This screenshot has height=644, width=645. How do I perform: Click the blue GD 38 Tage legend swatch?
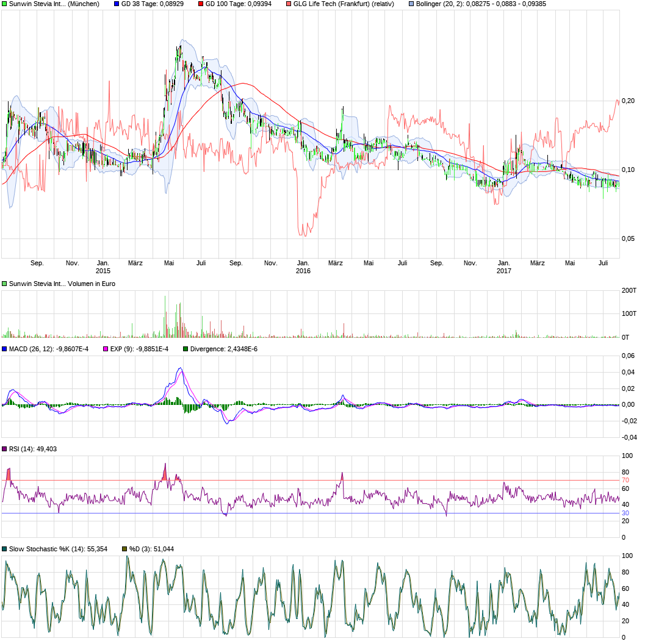tap(117, 4)
